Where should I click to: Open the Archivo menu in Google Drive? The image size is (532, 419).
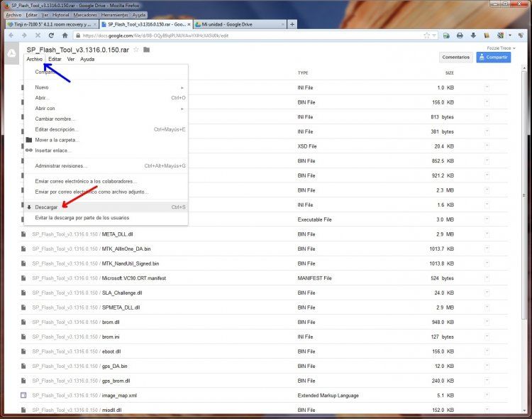pos(35,59)
